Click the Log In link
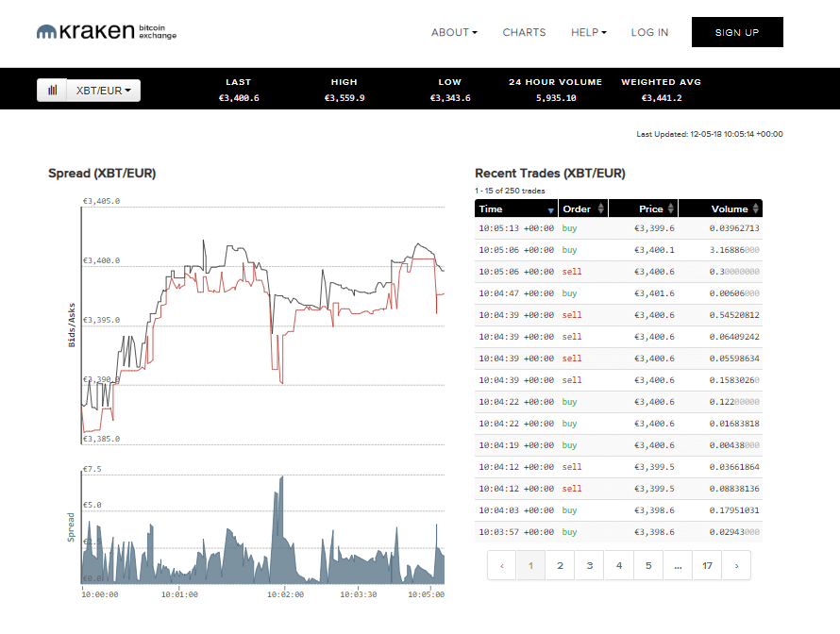The height and width of the screenshot is (634, 840). [x=649, y=32]
